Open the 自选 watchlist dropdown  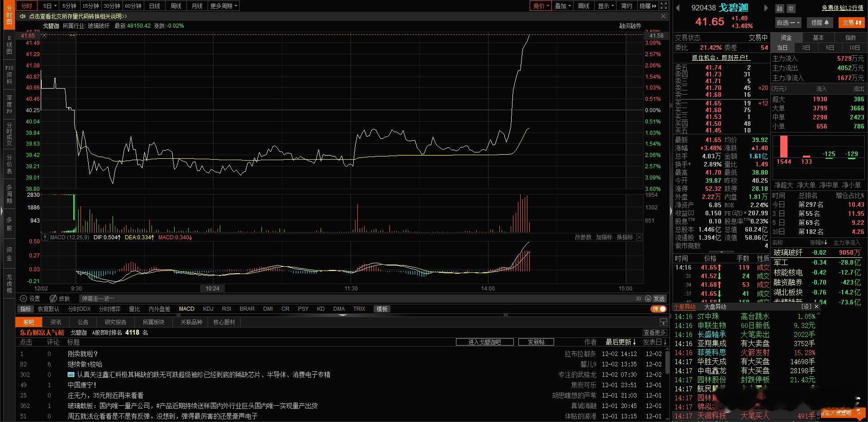pyautogui.click(x=788, y=23)
